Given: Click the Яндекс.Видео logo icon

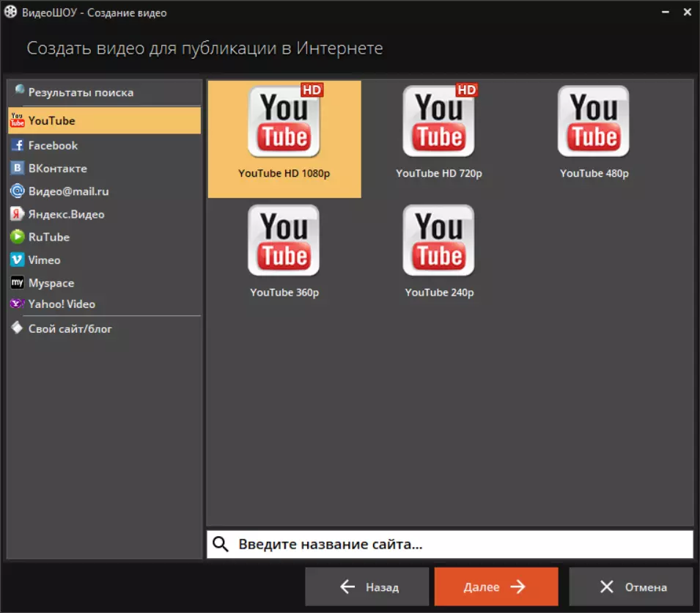Looking at the screenshot, I should [x=17, y=214].
